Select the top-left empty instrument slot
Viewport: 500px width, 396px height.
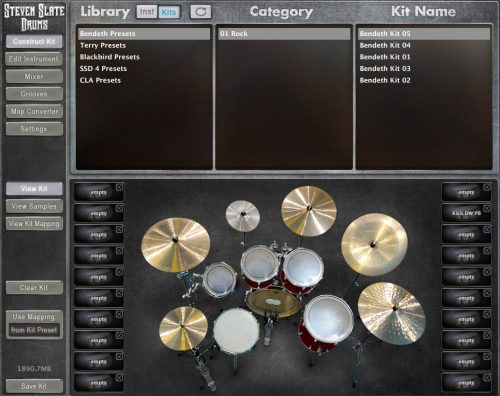coord(98,192)
